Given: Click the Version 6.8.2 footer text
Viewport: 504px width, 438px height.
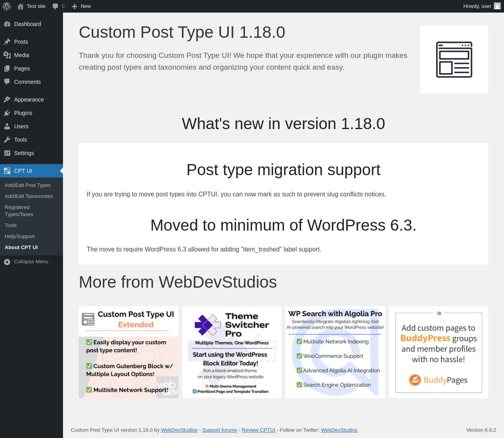Looking at the screenshot, I should click(481, 430).
